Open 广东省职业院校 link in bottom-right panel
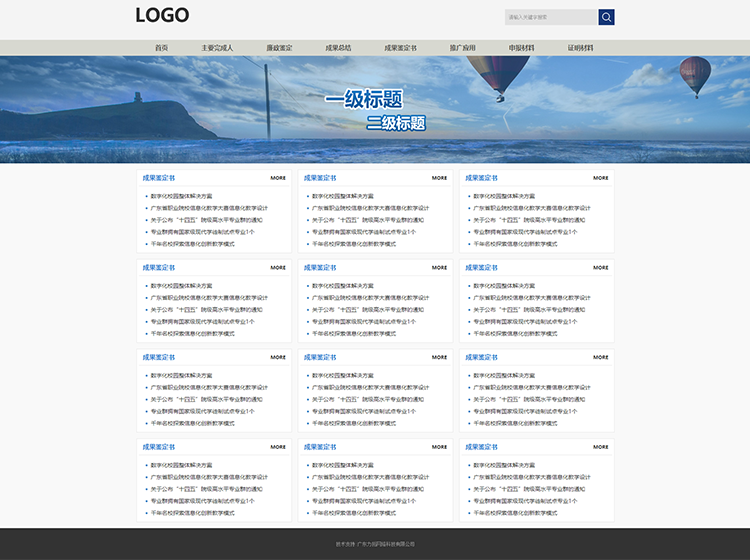Viewport: 750px width, 560px height. pyautogui.click(x=531, y=477)
